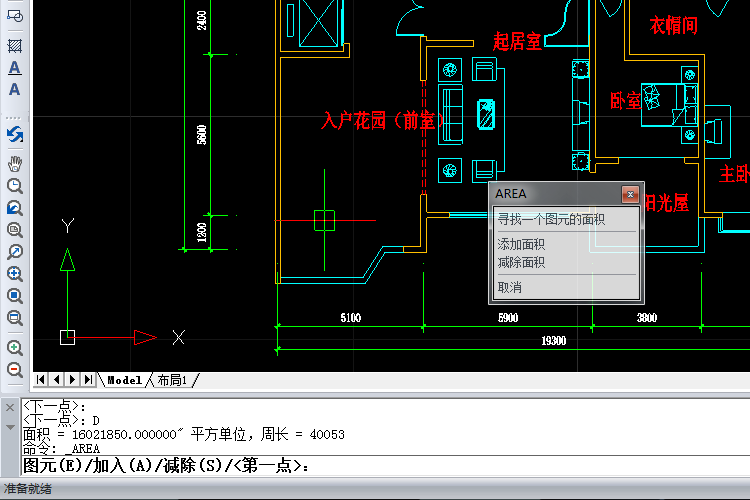This screenshot has width=750, height=500.
Task: Click the 5100 dimension text
Action: point(350,318)
